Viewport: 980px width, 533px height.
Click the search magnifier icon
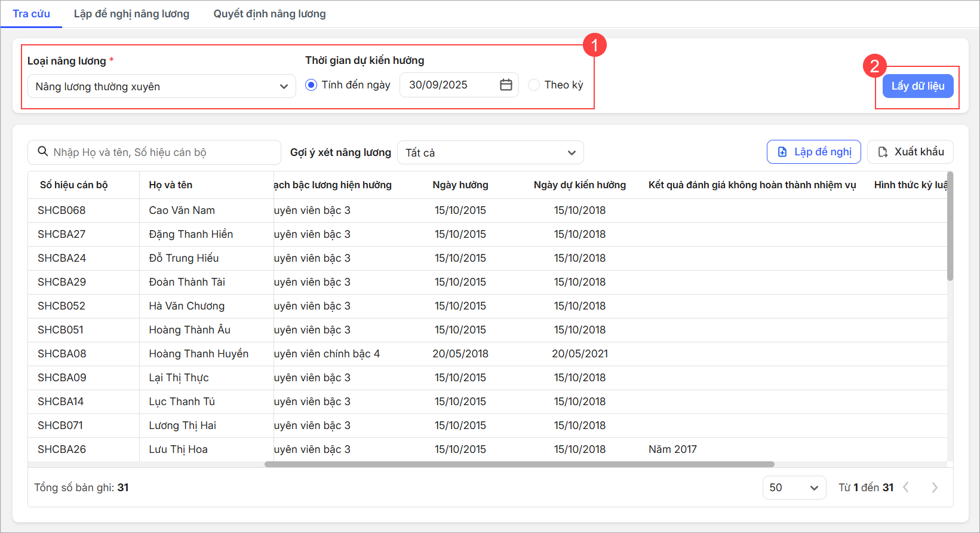pos(43,152)
